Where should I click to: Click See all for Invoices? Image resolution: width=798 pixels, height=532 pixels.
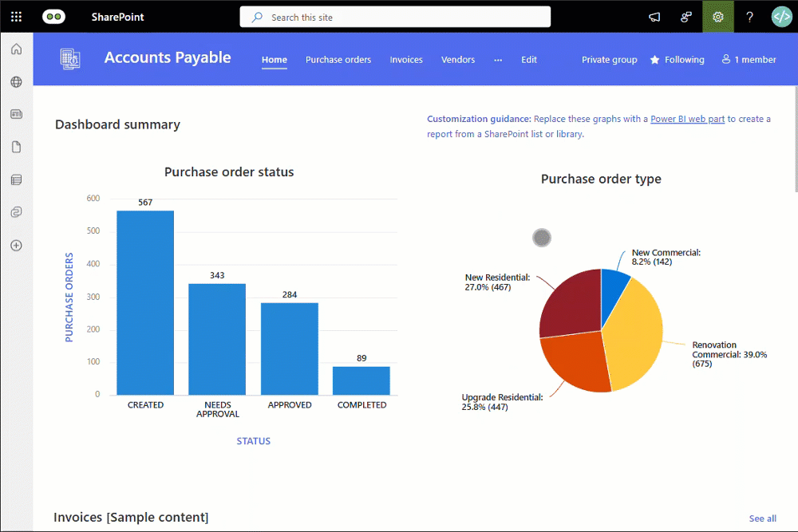pos(762,518)
